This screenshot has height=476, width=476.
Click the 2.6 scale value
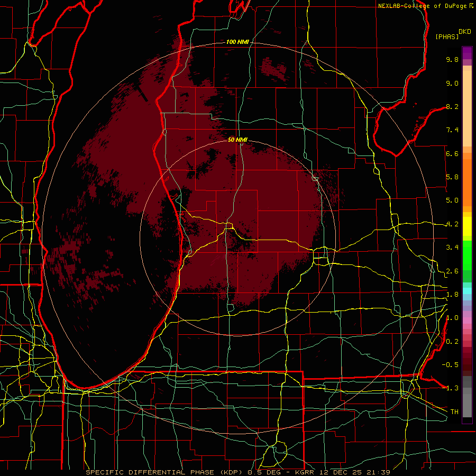tap(452, 271)
